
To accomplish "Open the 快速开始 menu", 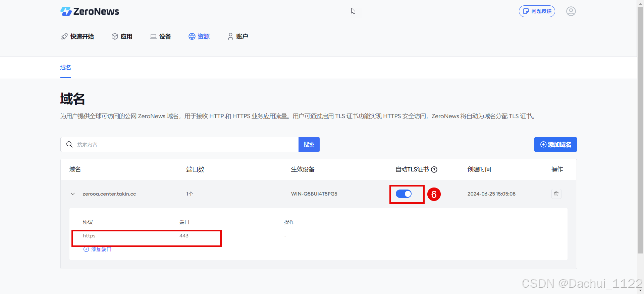I will tap(77, 36).
